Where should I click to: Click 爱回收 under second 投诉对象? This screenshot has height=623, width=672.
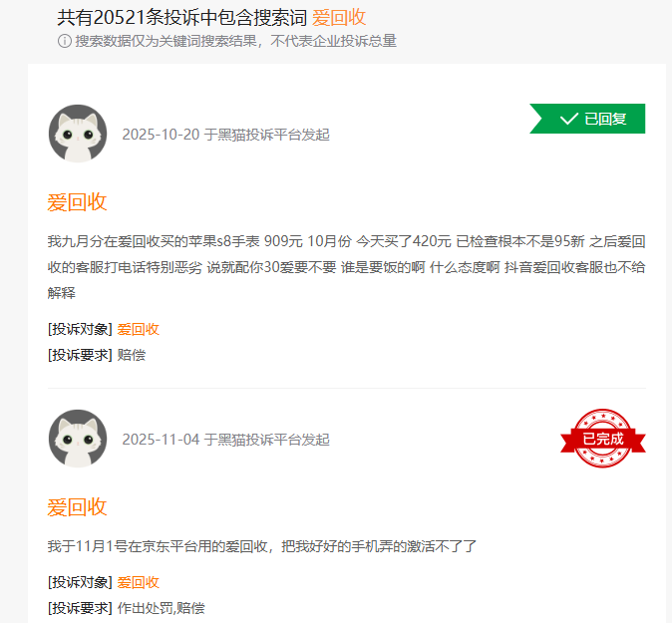pos(138,582)
